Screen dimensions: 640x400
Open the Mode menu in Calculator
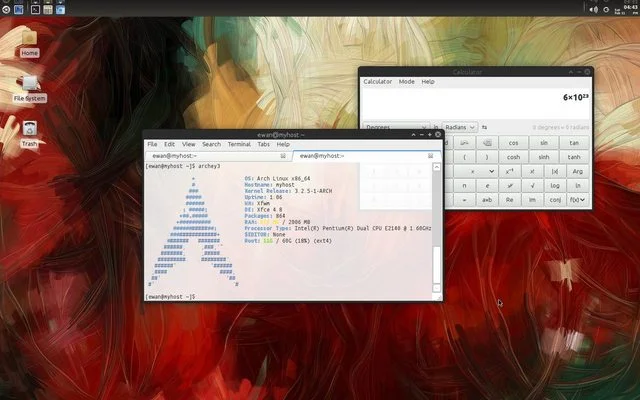point(407,82)
